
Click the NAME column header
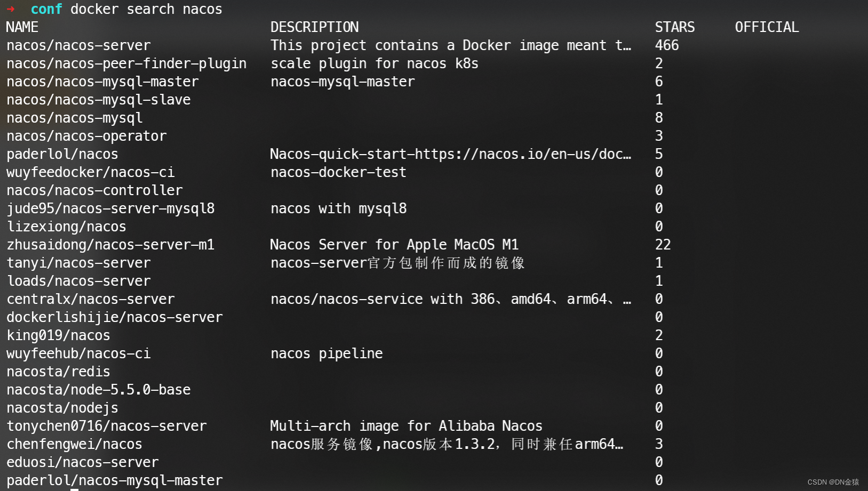(22, 27)
